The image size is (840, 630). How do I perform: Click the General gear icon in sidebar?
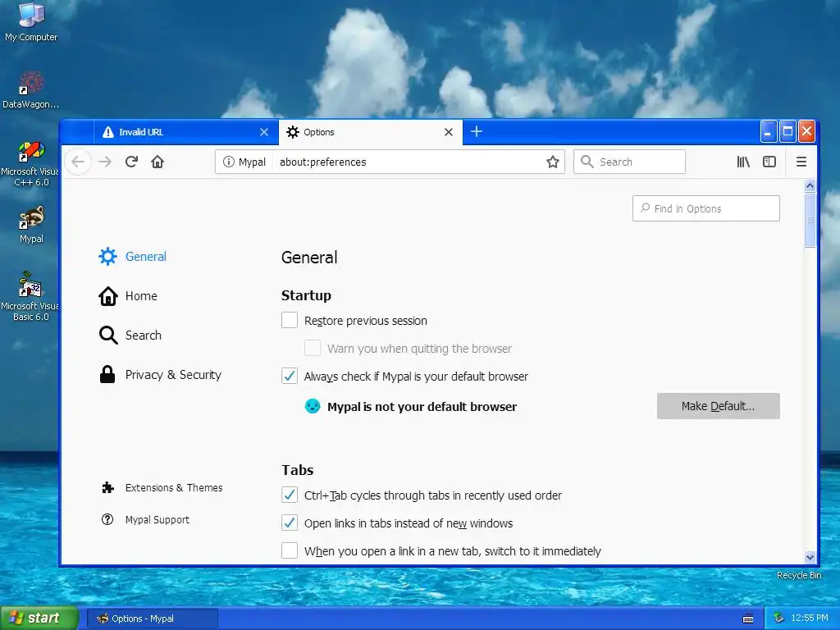107,257
